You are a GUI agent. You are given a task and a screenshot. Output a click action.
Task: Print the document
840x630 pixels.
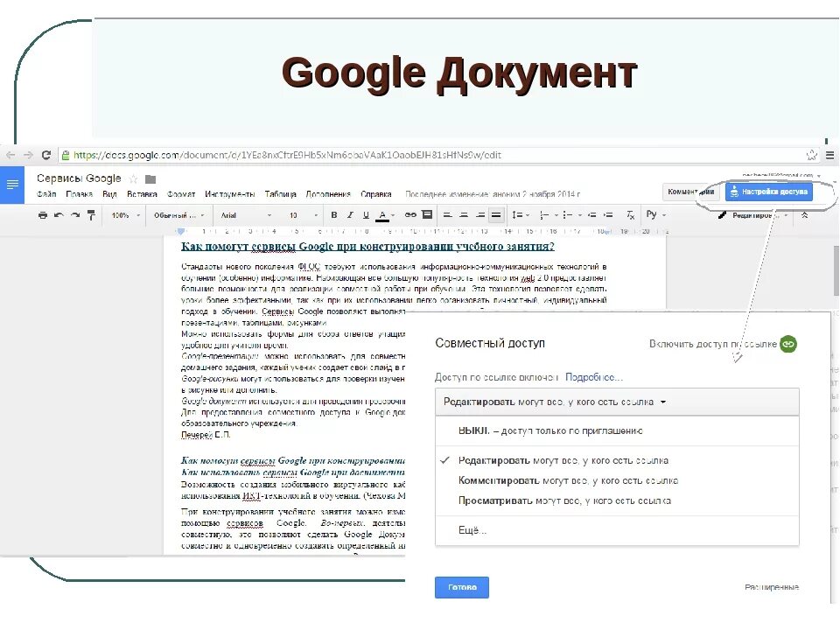click(x=42, y=215)
